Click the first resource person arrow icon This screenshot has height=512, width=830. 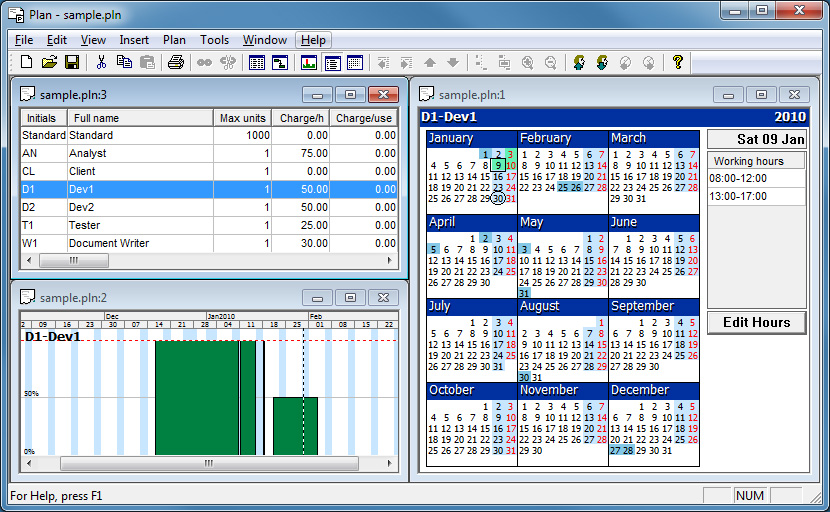[x=579, y=62]
